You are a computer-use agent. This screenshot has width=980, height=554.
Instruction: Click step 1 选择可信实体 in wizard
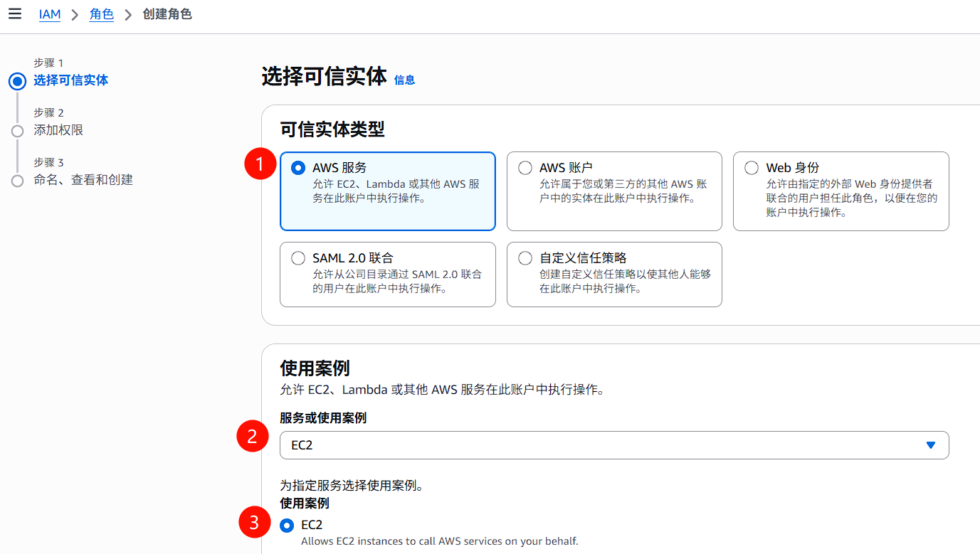pos(70,80)
